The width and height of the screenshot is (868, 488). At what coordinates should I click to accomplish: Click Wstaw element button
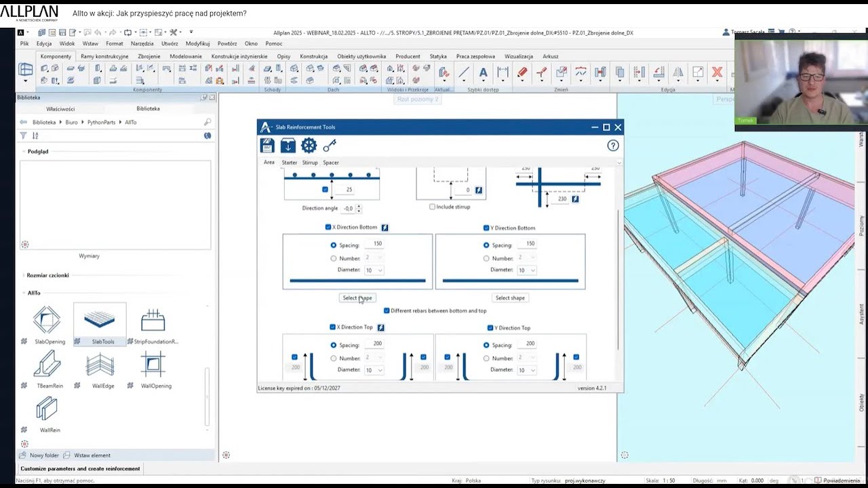87,455
